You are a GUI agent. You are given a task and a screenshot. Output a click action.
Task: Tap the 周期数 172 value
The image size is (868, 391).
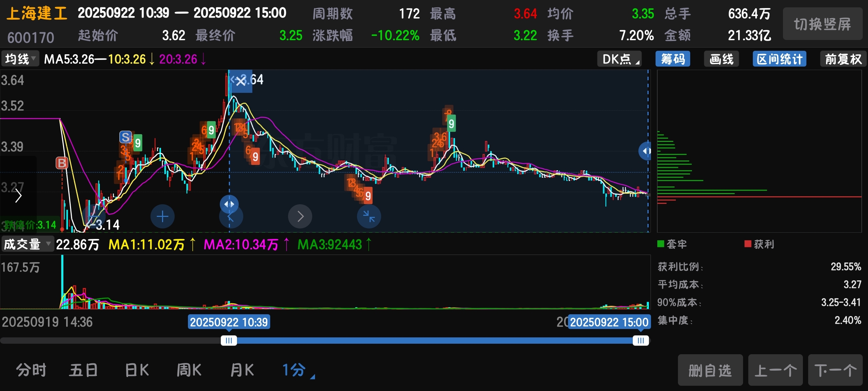pos(409,14)
